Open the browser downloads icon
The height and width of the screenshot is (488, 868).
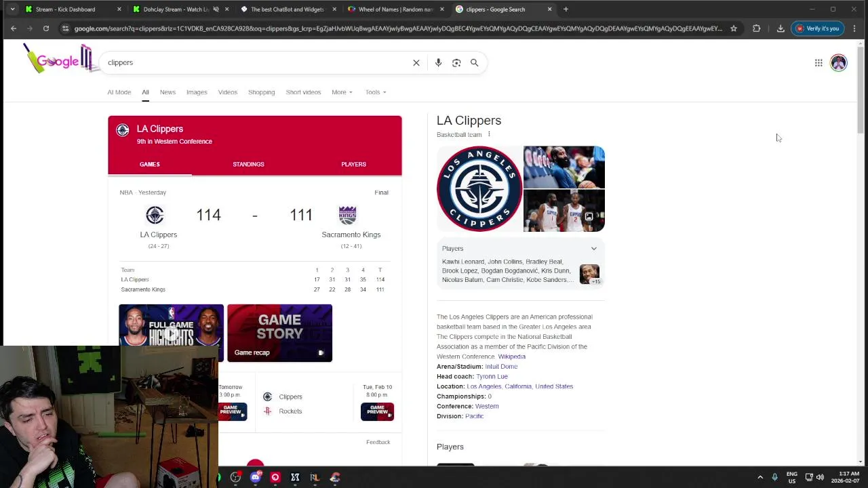[781, 28]
